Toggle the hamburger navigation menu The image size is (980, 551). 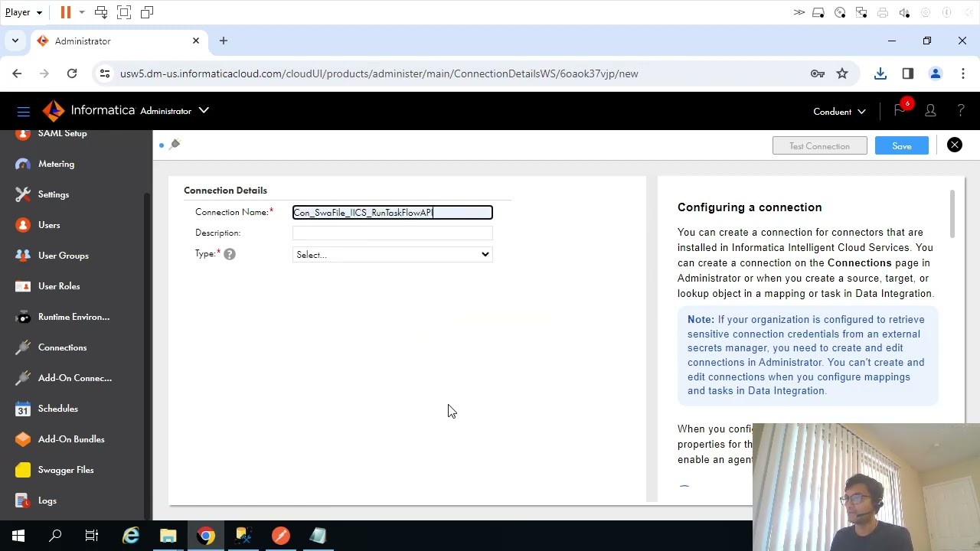click(x=23, y=111)
